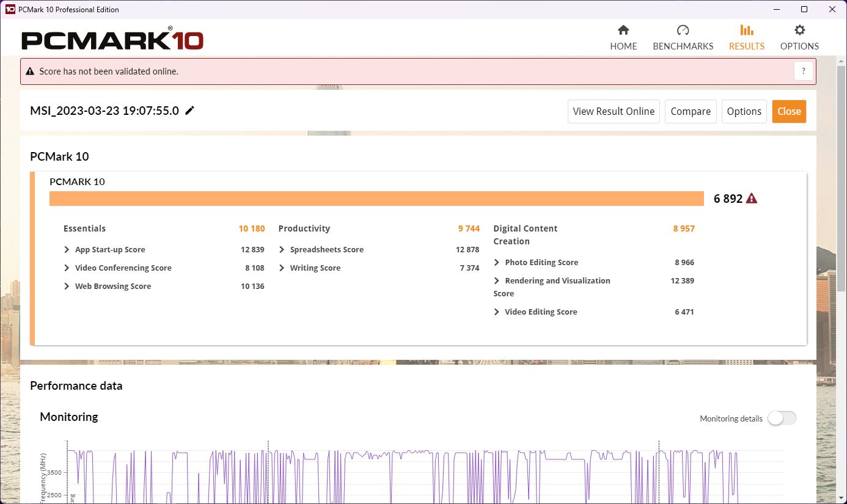Click the Home icon in navigation
The image size is (847, 504).
tap(623, 31)
